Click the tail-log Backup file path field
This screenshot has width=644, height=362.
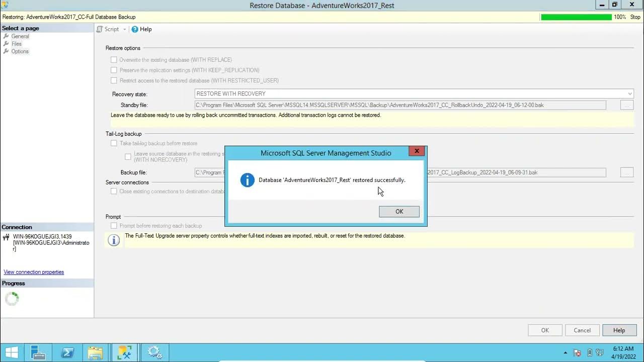[400, 172]
